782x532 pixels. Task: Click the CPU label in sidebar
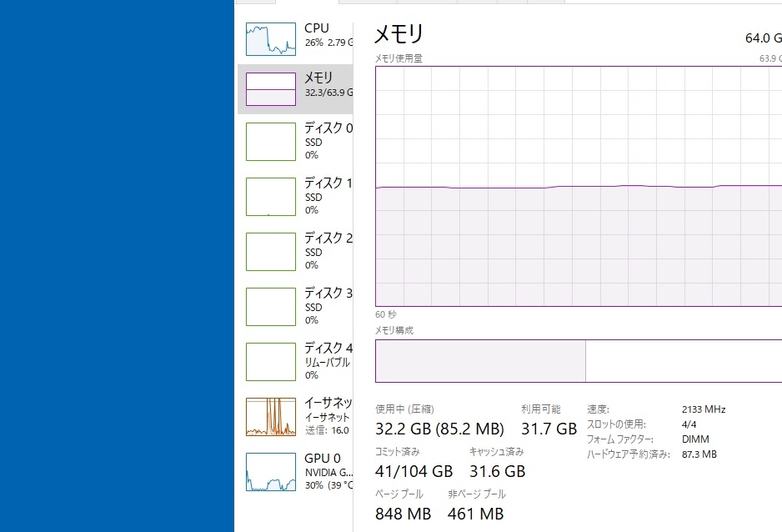click(x=317, y=28)
